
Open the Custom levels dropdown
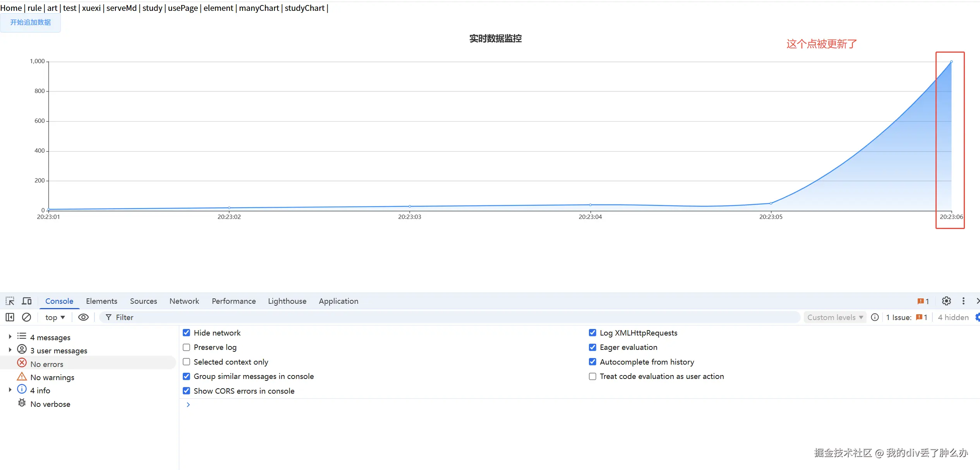(835, 317)
